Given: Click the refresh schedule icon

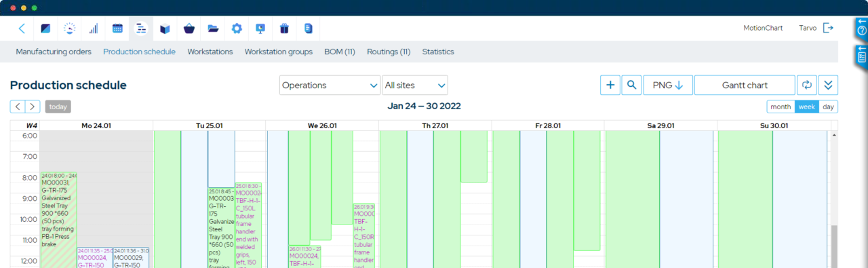Looking at the screenshot, I should click(x=807, y=85).
